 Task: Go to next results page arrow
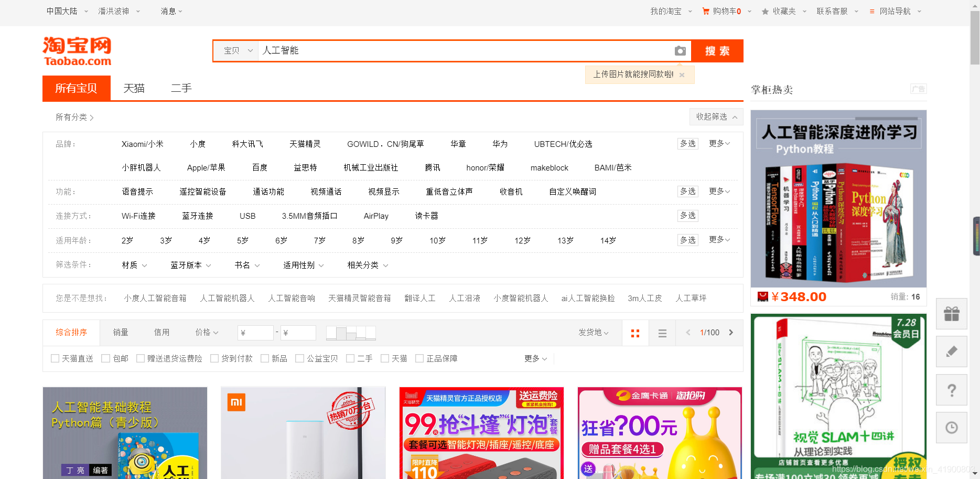(731, 333)
